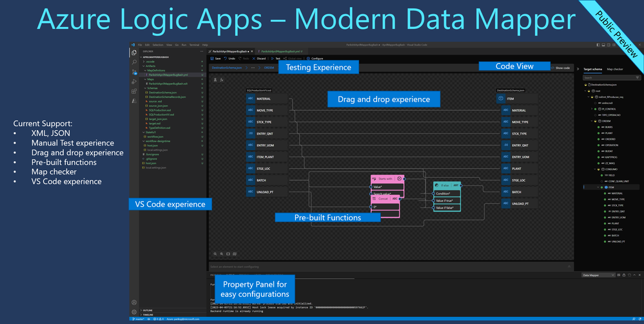Click the Save button in mapper toolbar
The width and height of the screenshot is (644, 324).
[x=215, y=59]
